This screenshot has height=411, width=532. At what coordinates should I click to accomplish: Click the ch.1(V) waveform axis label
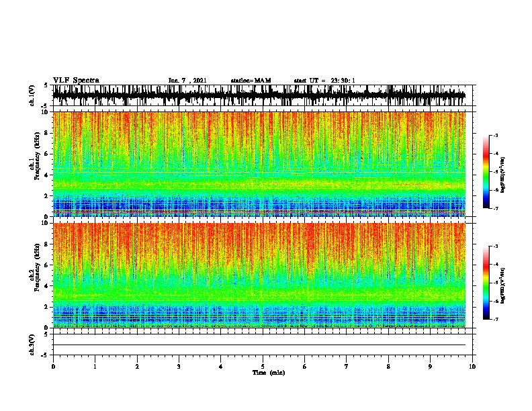click(x=32, y=95)
